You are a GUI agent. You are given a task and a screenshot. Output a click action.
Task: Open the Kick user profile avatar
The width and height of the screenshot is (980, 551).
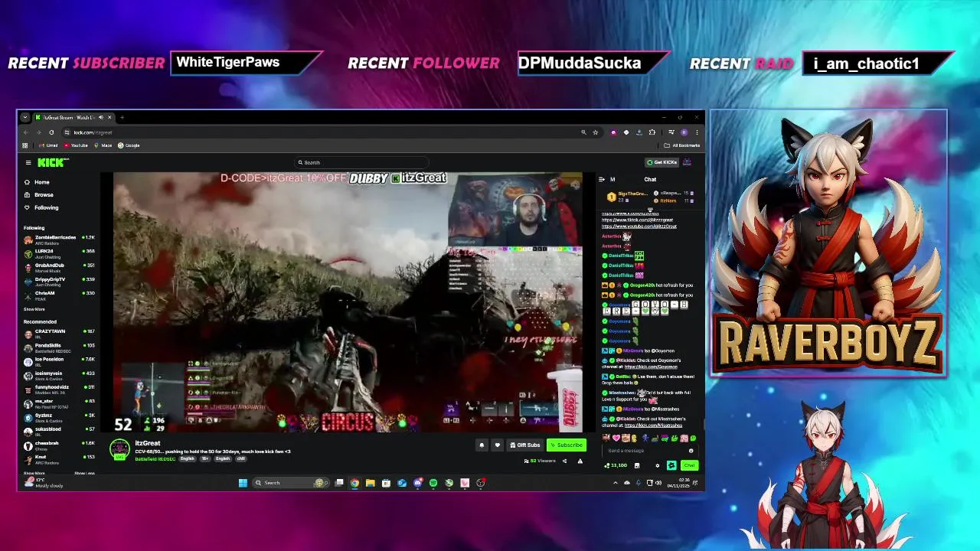[x=688, y=162]
